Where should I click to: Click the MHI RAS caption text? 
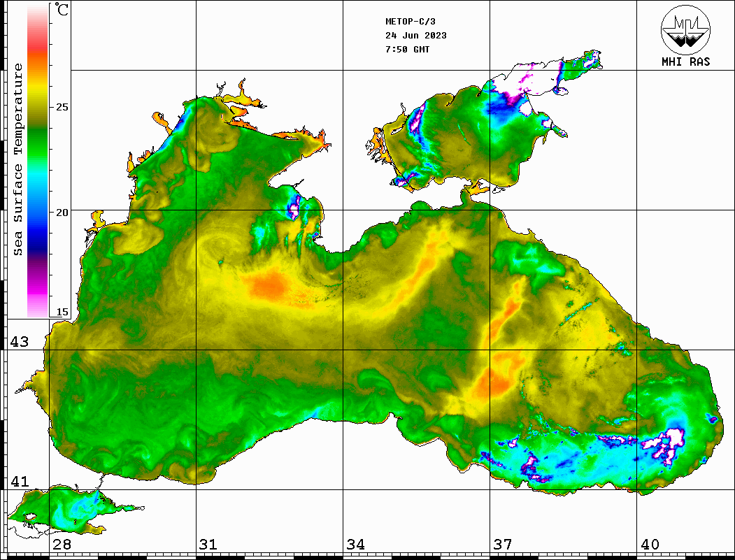coord(685,62)
